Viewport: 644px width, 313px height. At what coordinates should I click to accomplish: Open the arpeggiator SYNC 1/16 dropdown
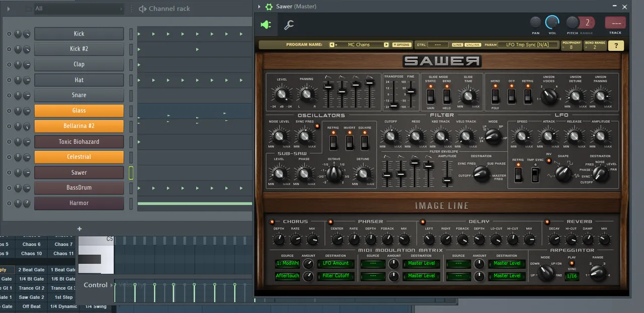[x=572, y=276]
